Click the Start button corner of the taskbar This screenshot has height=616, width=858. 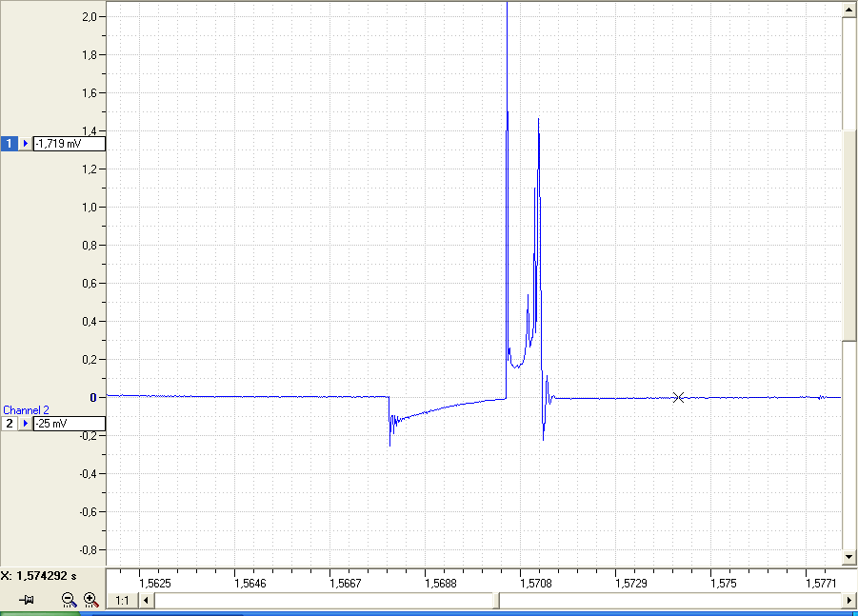pos(38,613)
